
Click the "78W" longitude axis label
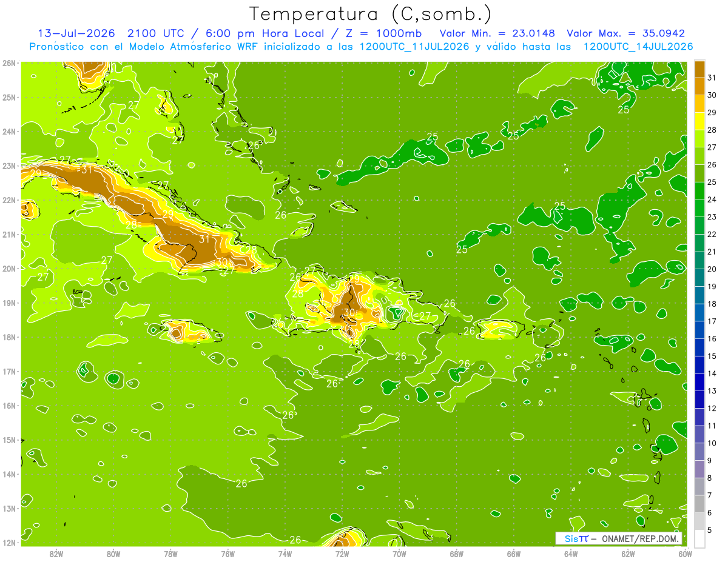click(x=170, y=554)
